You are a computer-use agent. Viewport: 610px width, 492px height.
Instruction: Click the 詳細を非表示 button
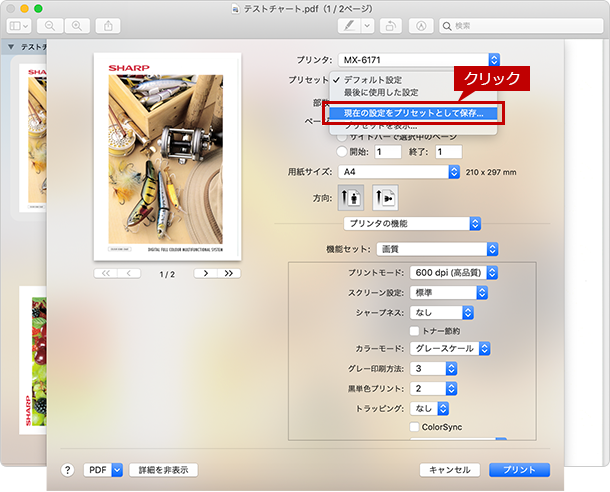(163, 470)
